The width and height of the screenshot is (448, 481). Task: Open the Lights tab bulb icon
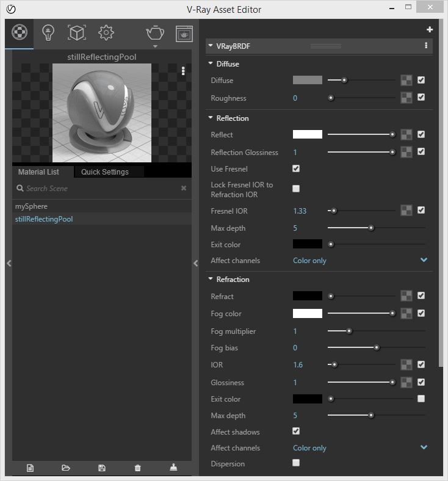(48, 33)
